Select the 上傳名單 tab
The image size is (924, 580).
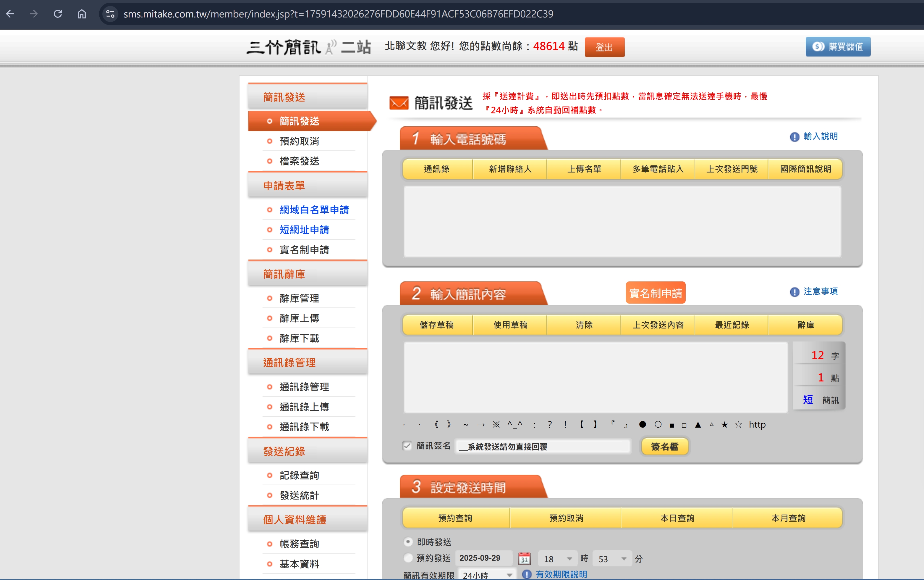tap(584, 169)
